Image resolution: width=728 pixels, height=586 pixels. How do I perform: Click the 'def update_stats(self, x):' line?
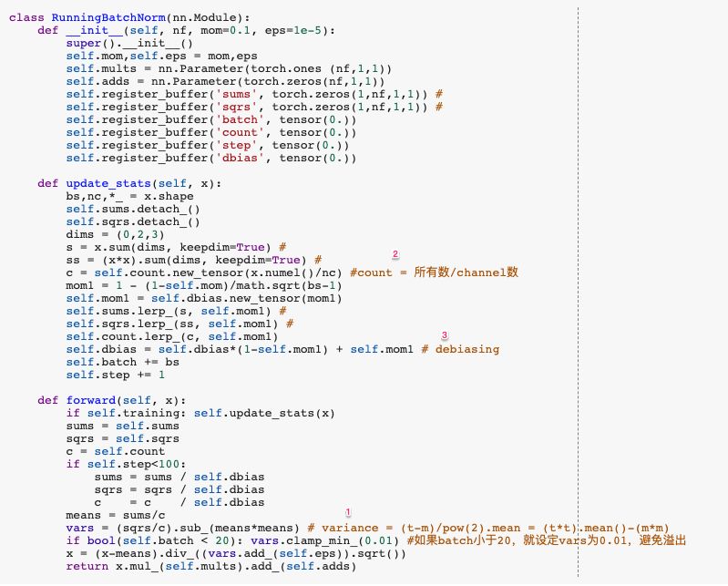[x=129, y=184]
